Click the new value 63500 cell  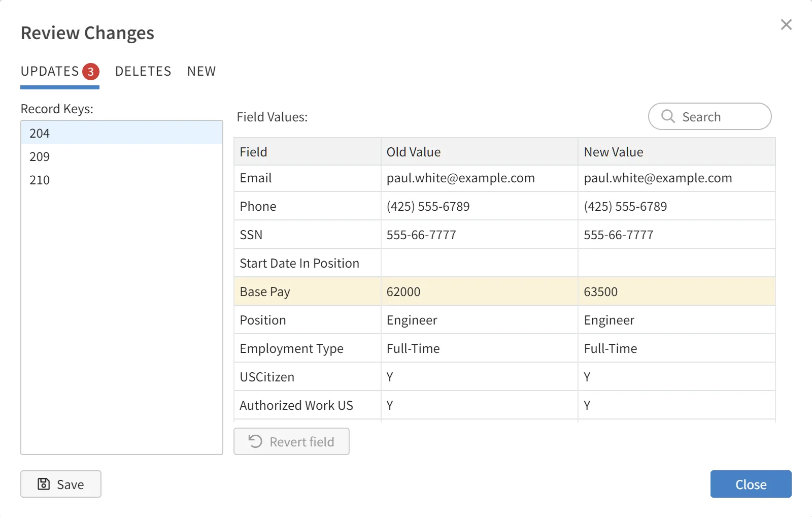pyautogui.click(x=601, y=292)
